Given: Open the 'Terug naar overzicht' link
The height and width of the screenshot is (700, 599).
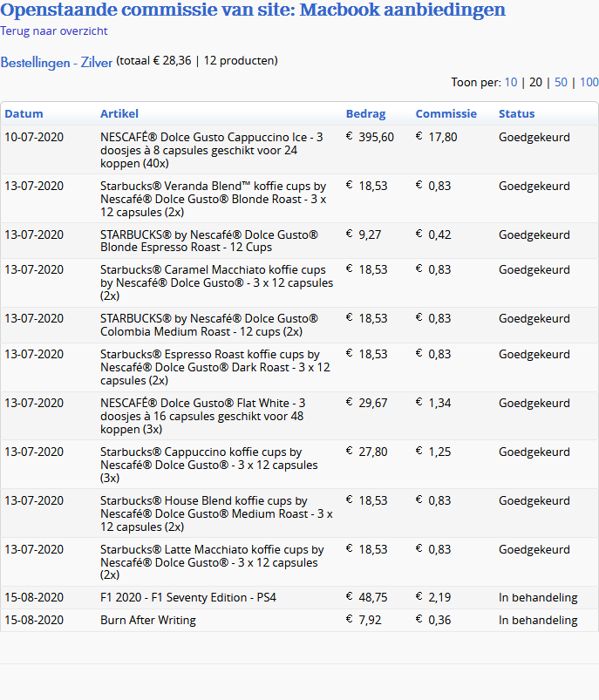Looking at the screenshot, I should pyautogui.click(x=53, y=31).
